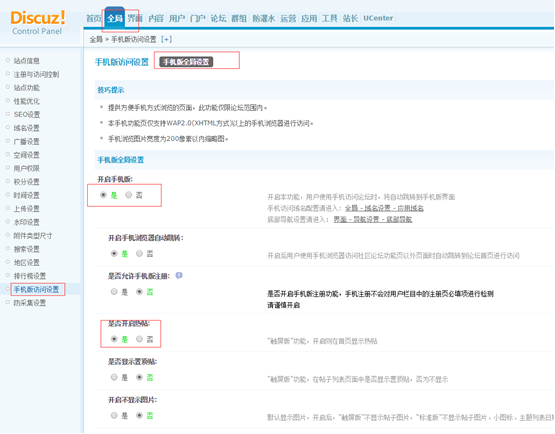Click the Discuz! Control Panel logo

38,23
